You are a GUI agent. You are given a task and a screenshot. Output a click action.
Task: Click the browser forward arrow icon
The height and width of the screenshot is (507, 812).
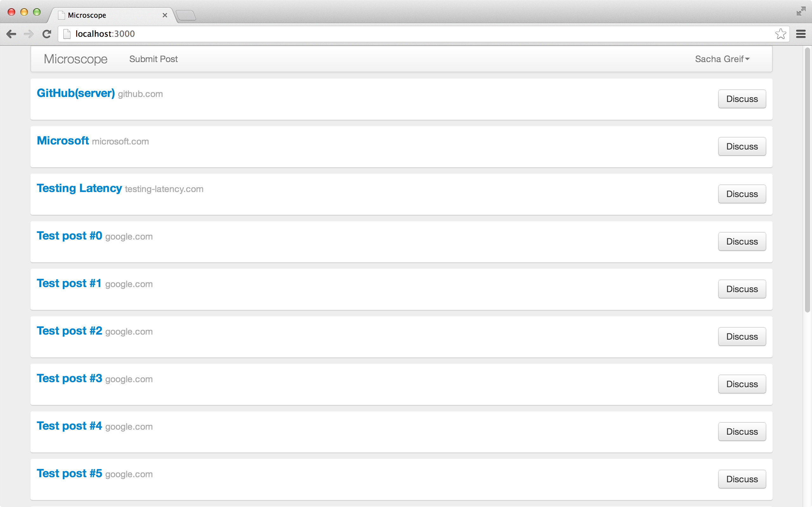point(29,34)
